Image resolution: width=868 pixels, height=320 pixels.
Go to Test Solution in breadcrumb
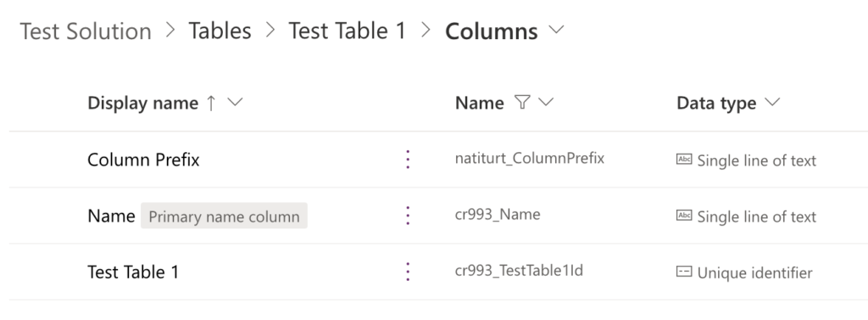point(86,31)
